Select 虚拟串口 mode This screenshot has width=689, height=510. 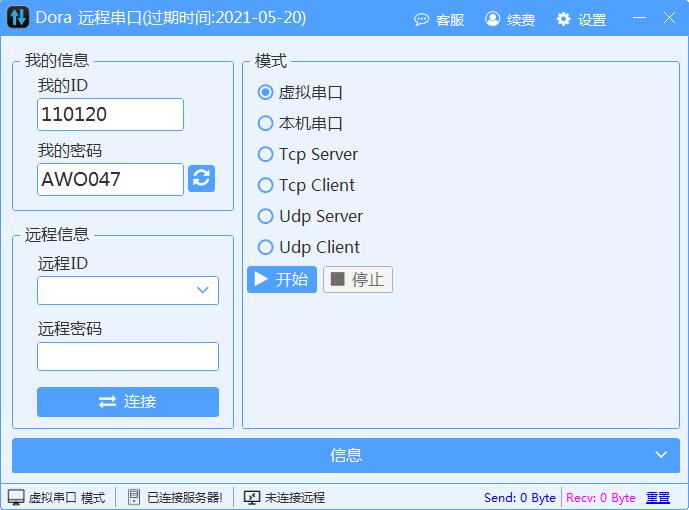300,92
